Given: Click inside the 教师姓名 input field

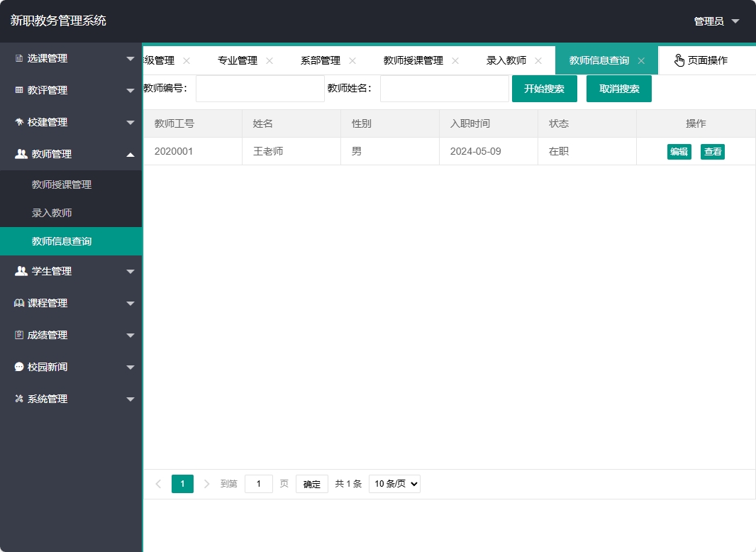Looking at the screenshot, I should [444, 88].
